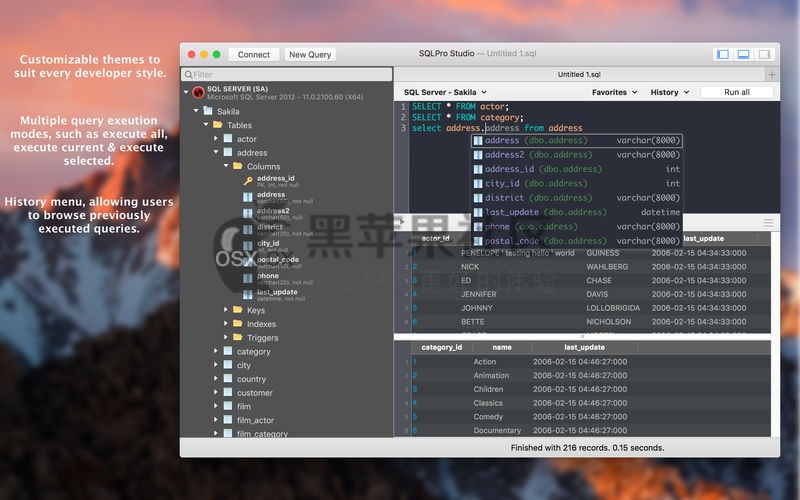This screenshot has height=500, width=800.
Task: Choose address_id from autocomplete suggestions
Action: (577, 169)
